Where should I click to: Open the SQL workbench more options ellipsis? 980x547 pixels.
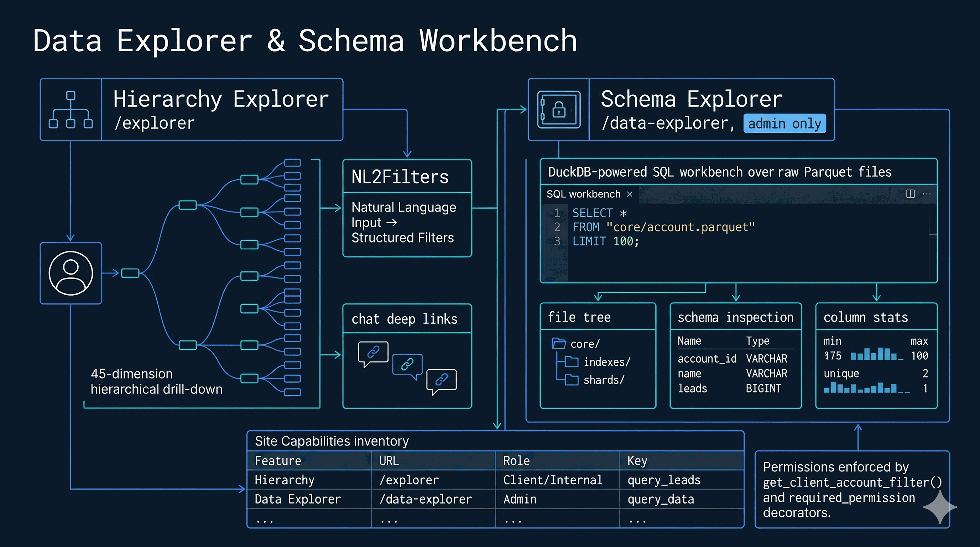tap(927, 194)
